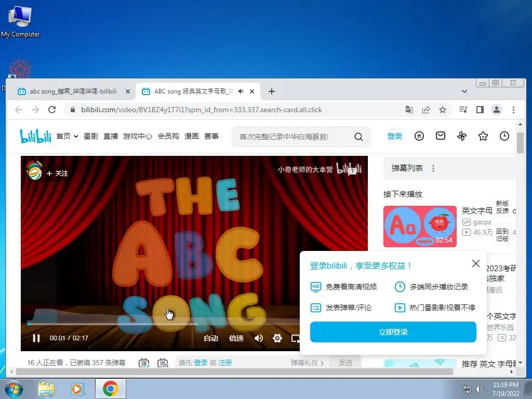532x399 pixels.
Task: Open 弹幕礼仪 danmaku etiquette link
Action: point(307,363)
